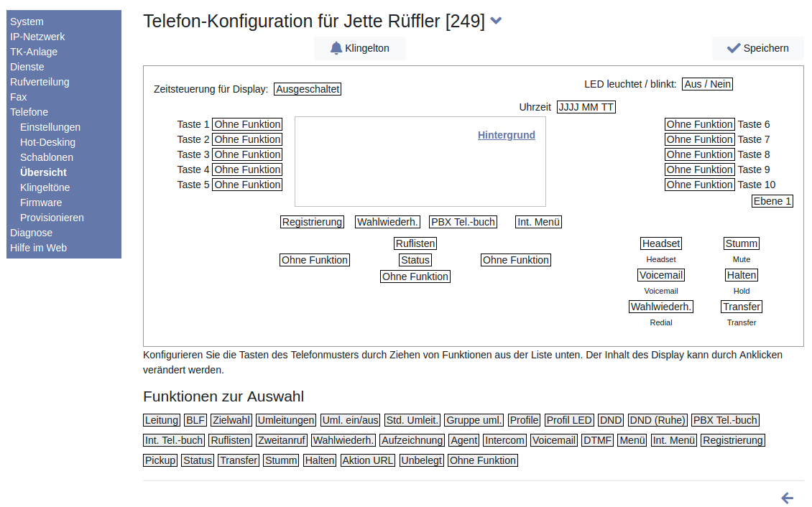The height and width of the screenshot is (507, 812).
Task: Click the bell Klingelton button
Action: (x=359, y=48)
